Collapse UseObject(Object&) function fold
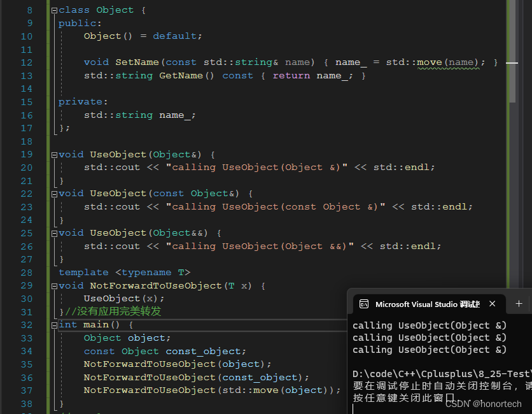The height and width of the screenshot is (414, 532). (x=54, y=155)
